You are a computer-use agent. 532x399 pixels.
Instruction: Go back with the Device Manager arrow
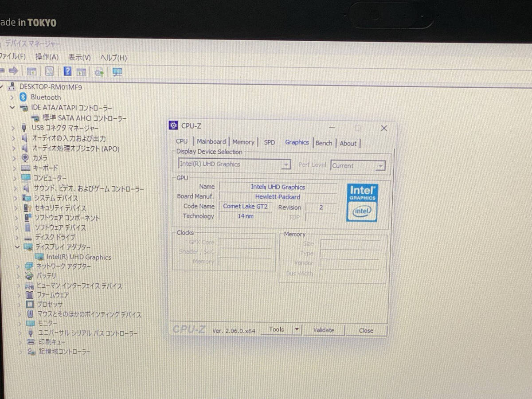tap(1, 70)
